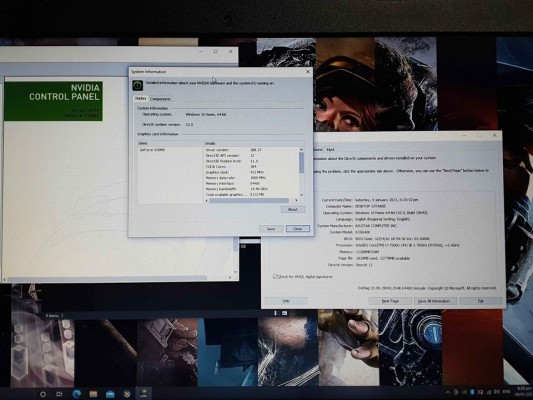Open the Input tab in DirectX Diagnostic Tool

point(330,150)
